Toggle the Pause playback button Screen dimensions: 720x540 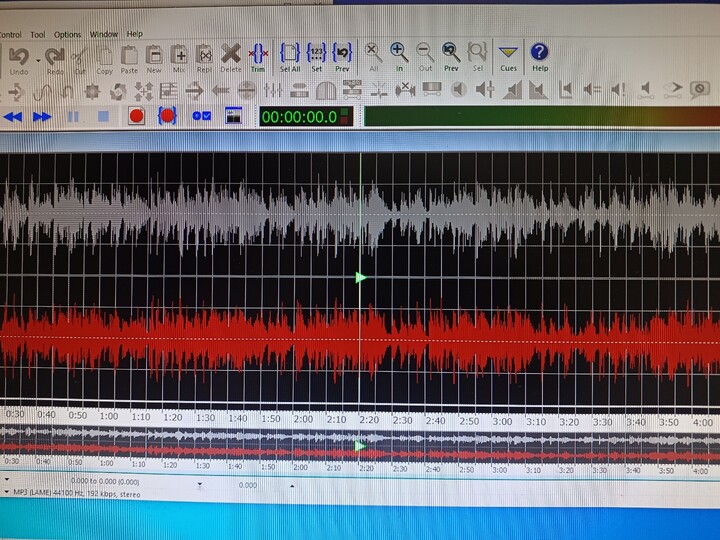73,116
